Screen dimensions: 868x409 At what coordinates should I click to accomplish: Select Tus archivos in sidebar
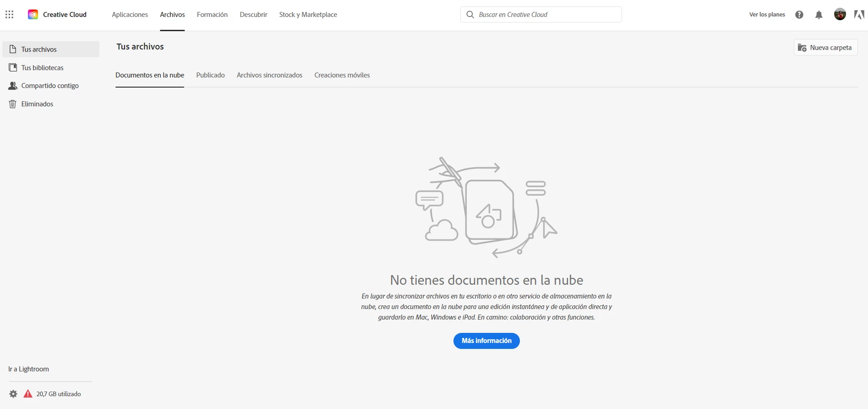pos(51,49)
